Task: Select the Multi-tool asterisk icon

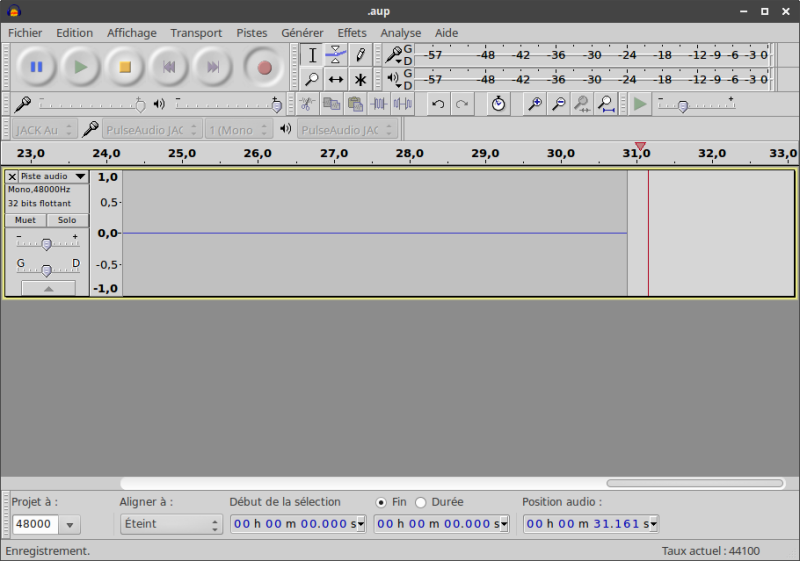Action: pos(360,79)
